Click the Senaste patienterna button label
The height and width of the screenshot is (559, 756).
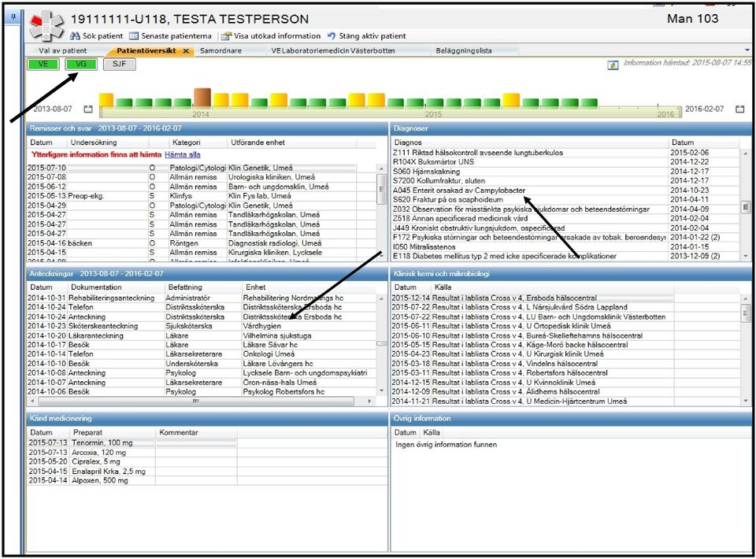[x=176, y=36]
